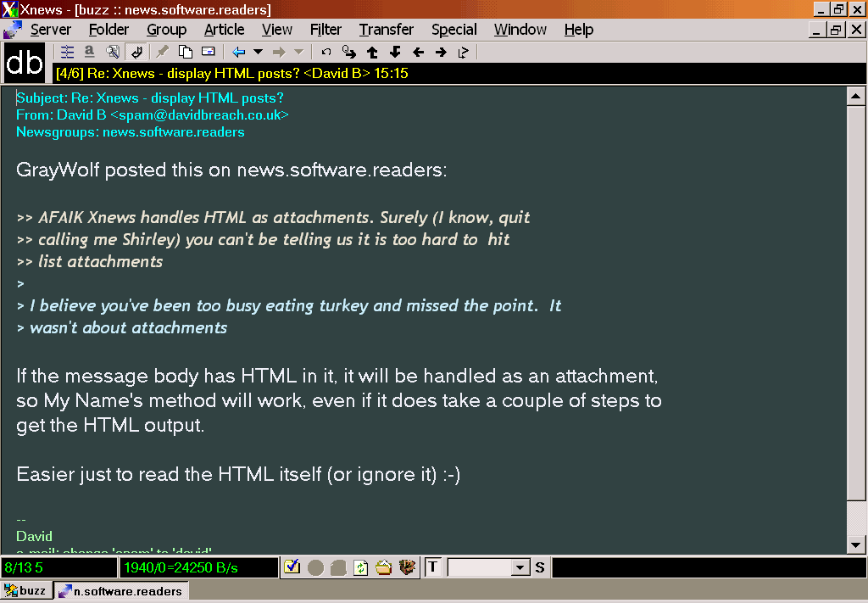
Task: Click the gray circle status icon
Action: coord(315,567)
